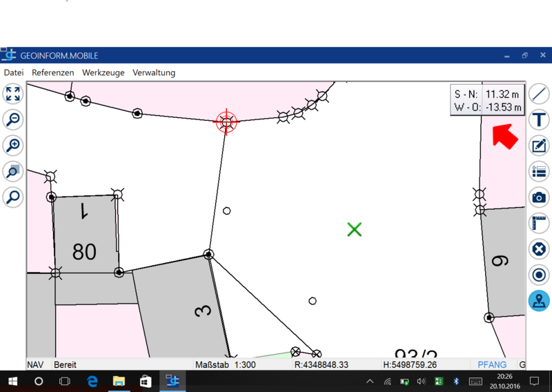Click the zoom to full extent icon
This screenshot has height=392, width=552.
13,94
